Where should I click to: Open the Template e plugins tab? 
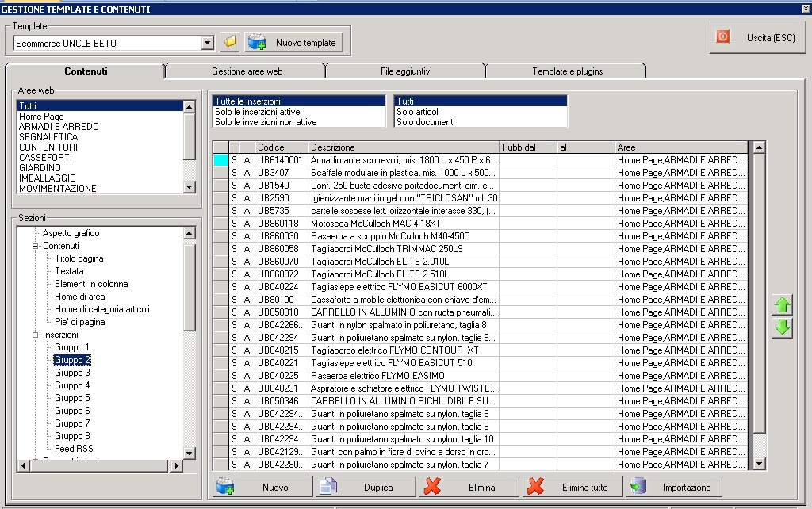tap(567, 71)
